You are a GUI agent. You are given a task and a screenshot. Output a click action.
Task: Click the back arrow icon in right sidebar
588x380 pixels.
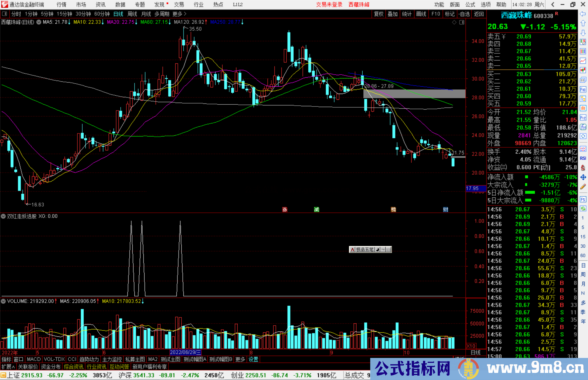tap(583, 14)
